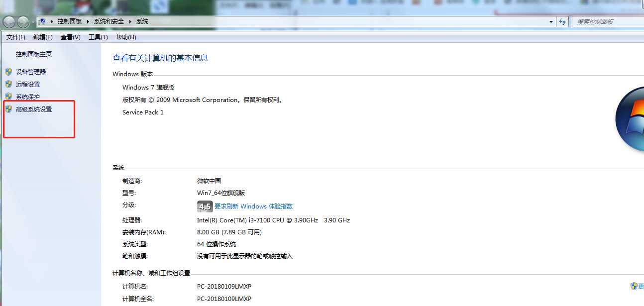Viewport: 644px width, 306px height.
Task: Click the Windows 版本 section heading
Action: 133,74
